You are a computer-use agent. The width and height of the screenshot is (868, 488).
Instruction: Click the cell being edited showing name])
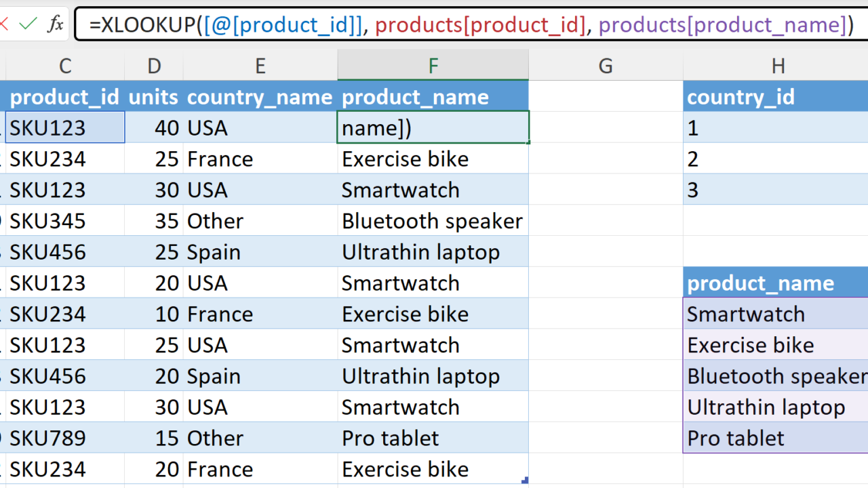[433, 128]
